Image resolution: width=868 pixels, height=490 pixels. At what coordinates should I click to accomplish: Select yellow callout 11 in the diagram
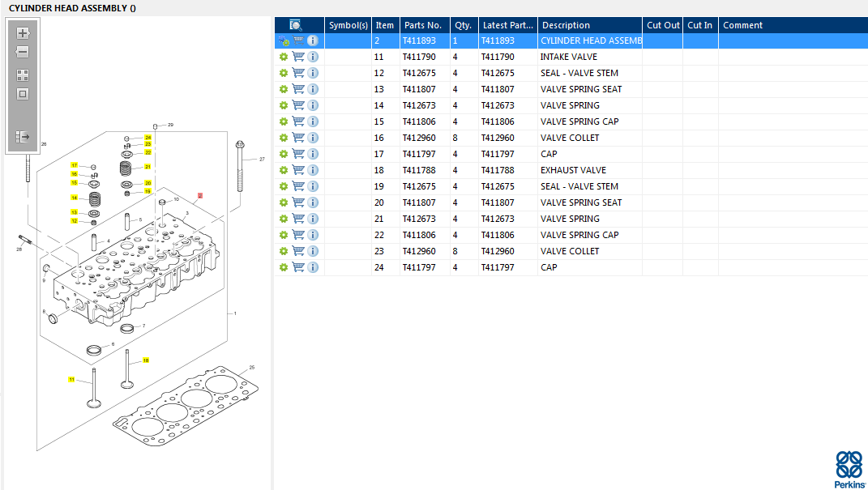(x=71, y=379)
